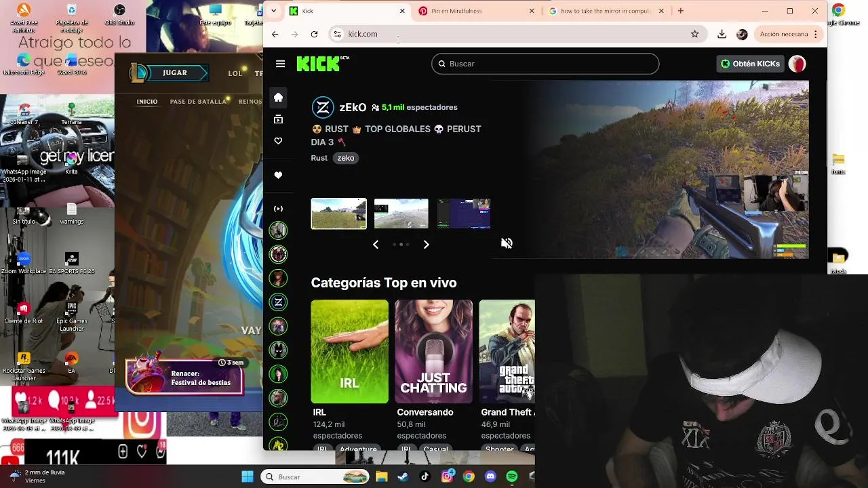Focus the Kick Buscar search field
868x488 pixels.
[545, 64]
